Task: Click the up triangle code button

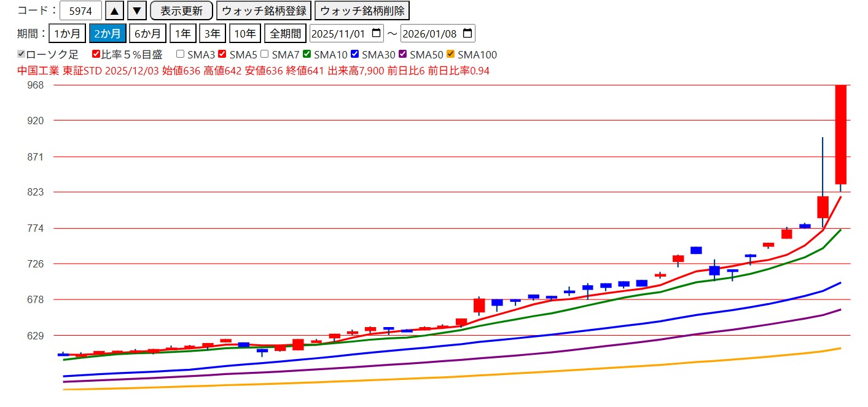Action: point(114,10)
